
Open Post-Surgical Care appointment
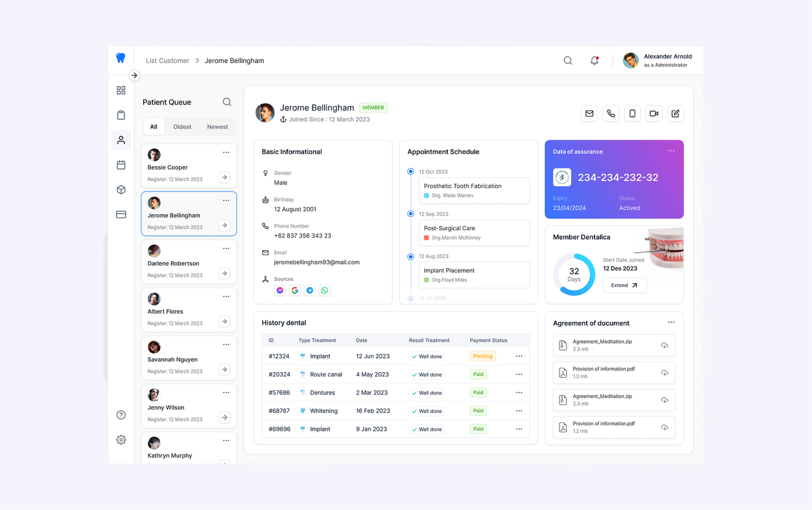click(x=474, y=233)
